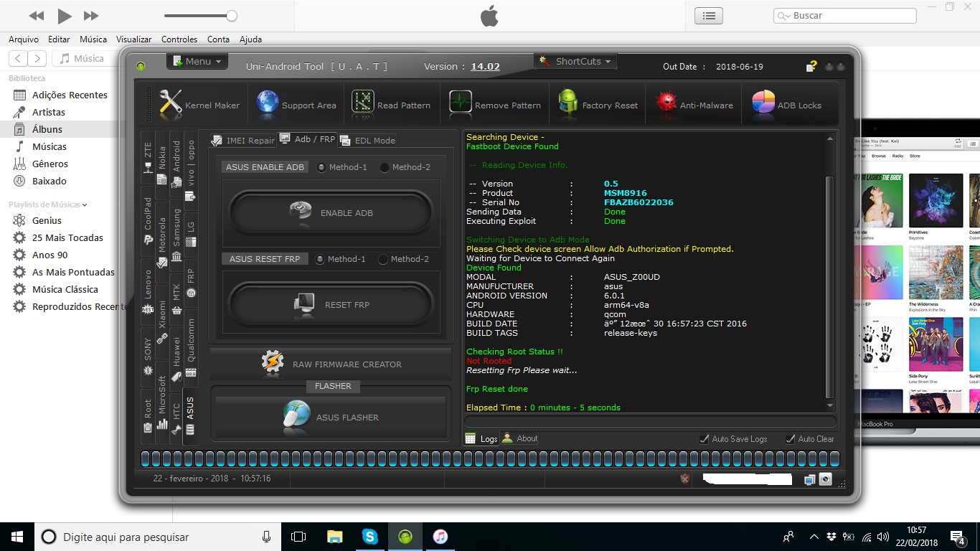Skip to previous track in iTunes

[37, 16]
